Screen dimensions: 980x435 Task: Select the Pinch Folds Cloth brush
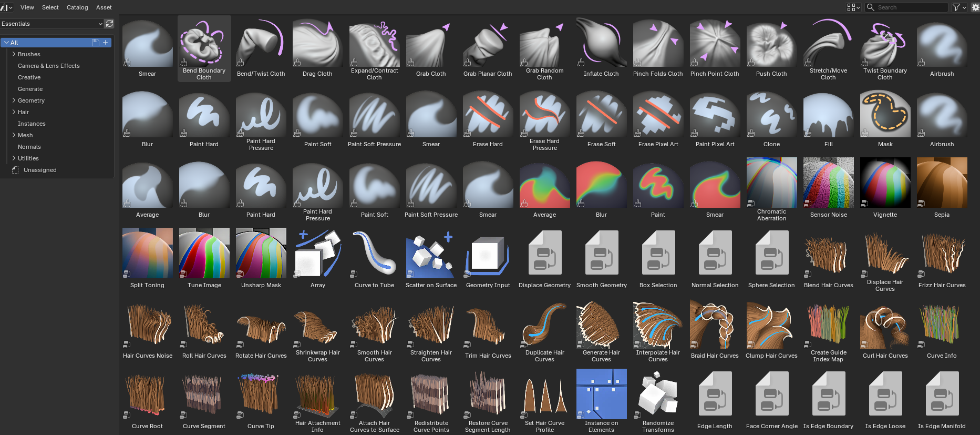click(x=658, y=48)
